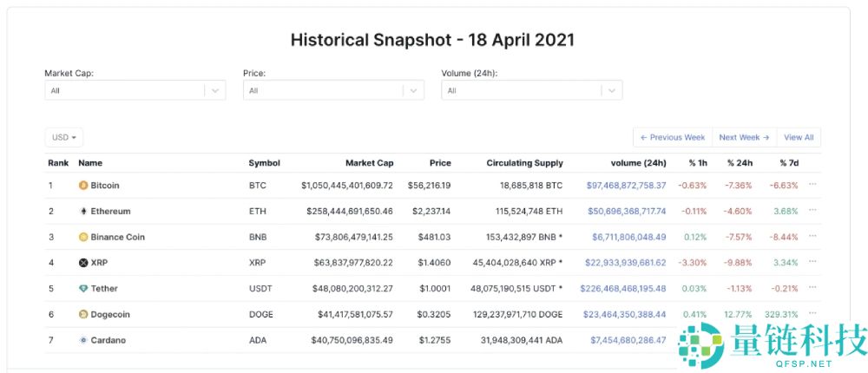This screenshot has width=868, height=373.
Task: Go to Next Week snapshot
Action: coord(744,137)
